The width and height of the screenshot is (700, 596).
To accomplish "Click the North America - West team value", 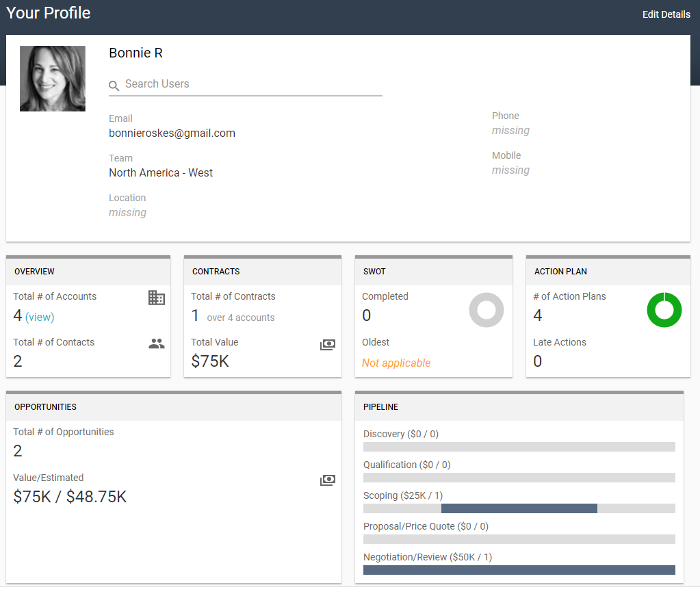I will [161, 173].
